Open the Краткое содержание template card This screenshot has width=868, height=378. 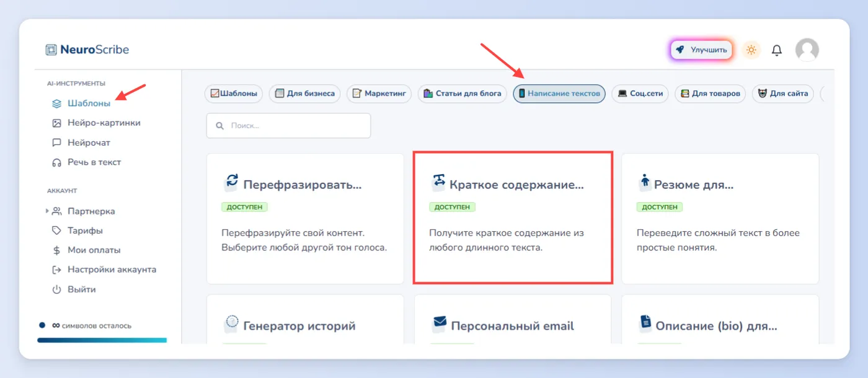[x=513, y=219]
